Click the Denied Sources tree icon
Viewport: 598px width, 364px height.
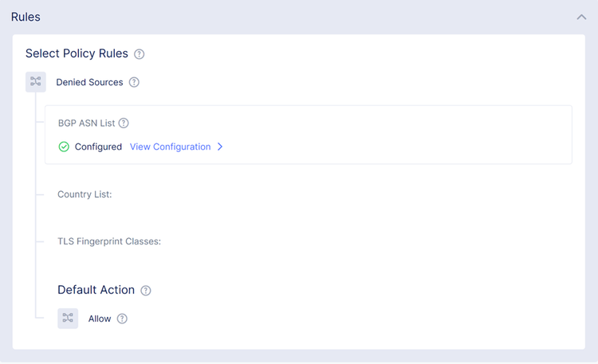click(36, 82)
